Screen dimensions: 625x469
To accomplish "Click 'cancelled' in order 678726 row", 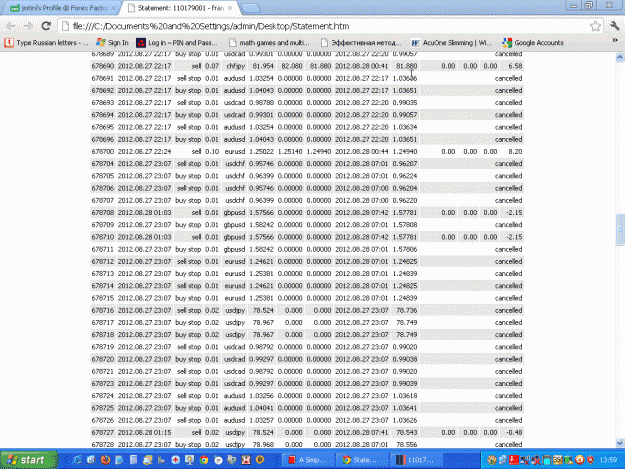I will click(508, 420).
